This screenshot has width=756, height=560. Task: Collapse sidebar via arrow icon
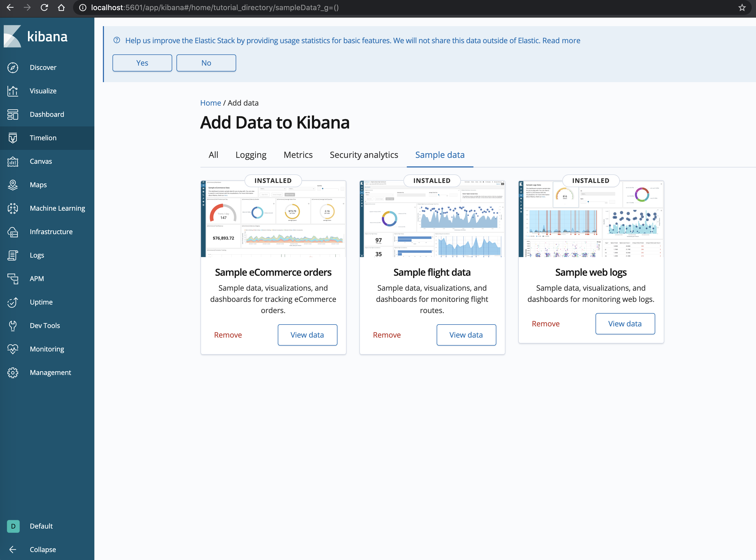point(13,550)
